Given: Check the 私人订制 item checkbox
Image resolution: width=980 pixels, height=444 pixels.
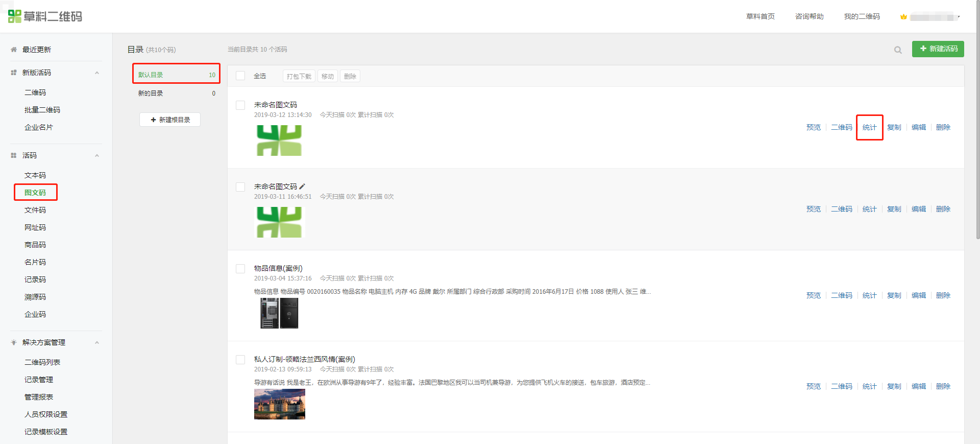Looking at the screenshot, I should point(240,360).
